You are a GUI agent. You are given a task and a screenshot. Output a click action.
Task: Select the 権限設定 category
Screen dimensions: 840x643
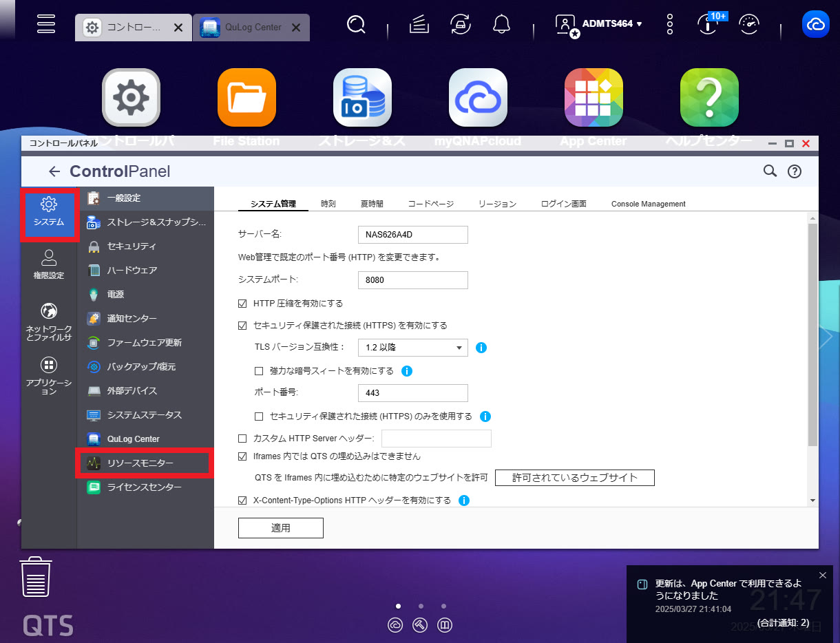click(49, 265)
